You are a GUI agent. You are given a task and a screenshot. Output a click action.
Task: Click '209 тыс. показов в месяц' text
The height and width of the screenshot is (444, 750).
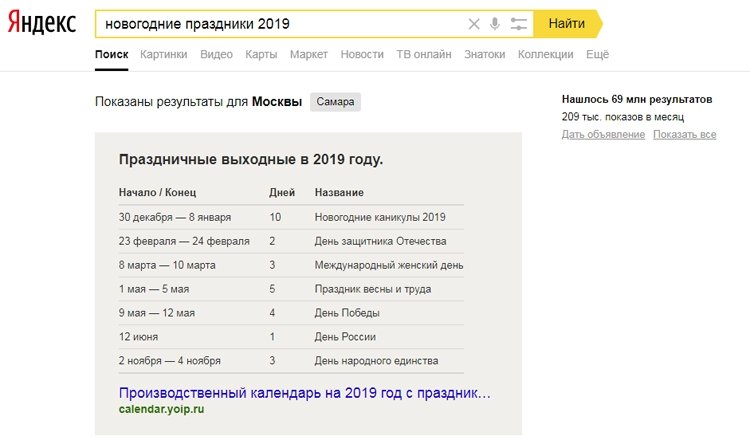[623, 117]
